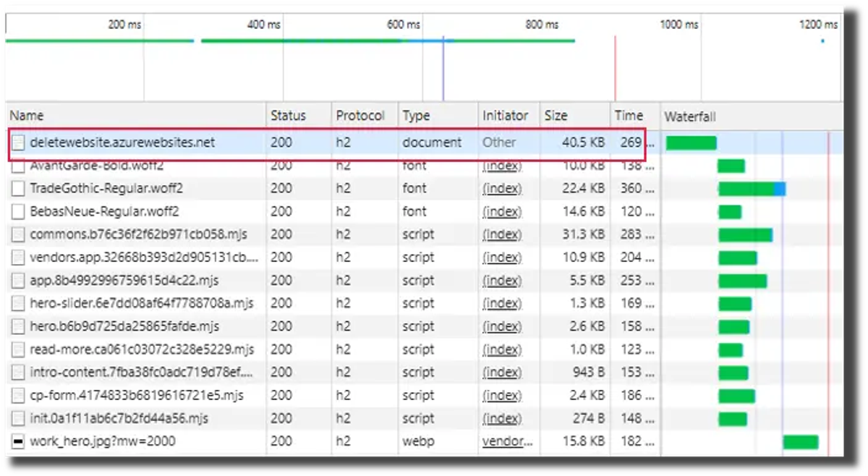This screenshot has width=868, height=476.
Task: Sort by the Size column header
Action: [575, 116]
